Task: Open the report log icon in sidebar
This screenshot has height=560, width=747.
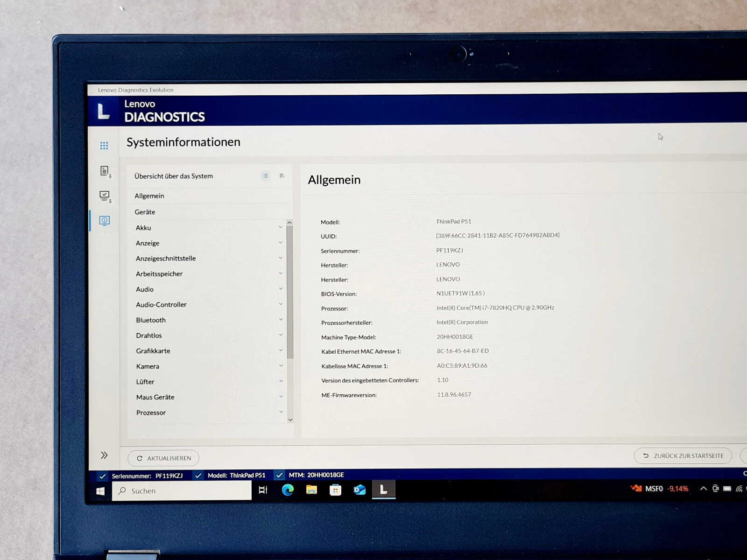Action: point(105,171)
